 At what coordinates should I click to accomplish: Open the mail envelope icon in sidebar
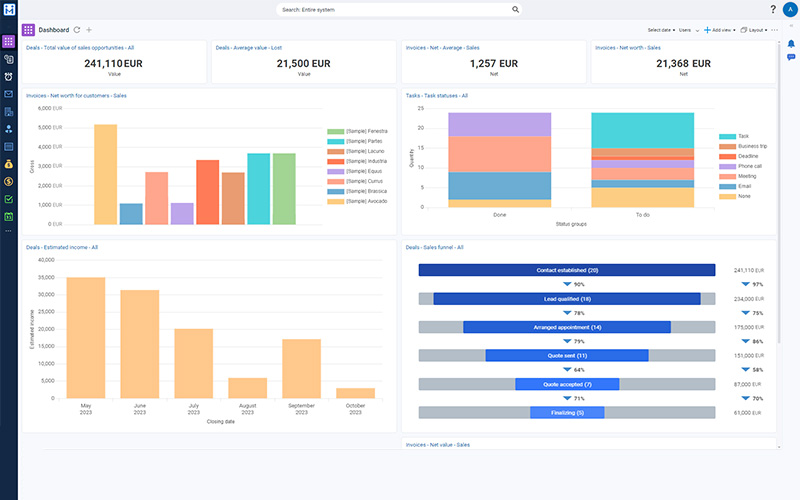click(9, 94)
